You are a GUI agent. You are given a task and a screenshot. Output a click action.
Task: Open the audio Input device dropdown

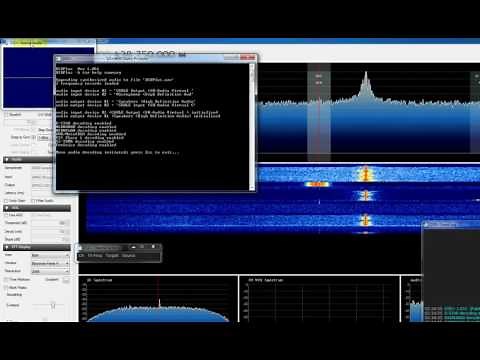pyautogui.click(x=42, y=177)
